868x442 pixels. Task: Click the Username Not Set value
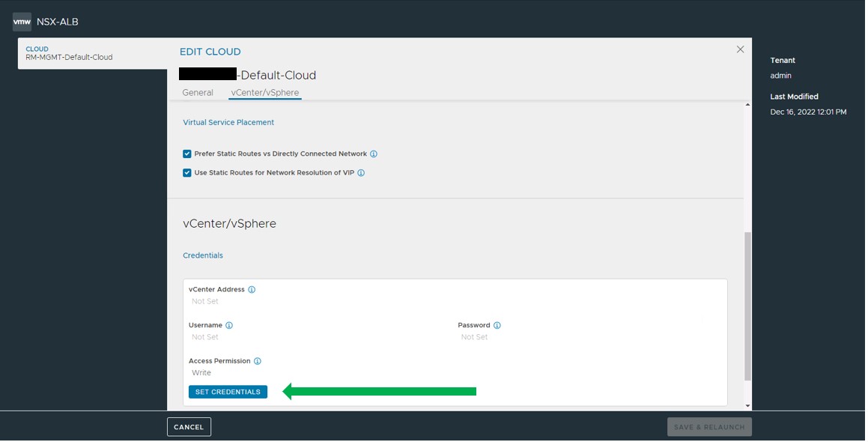pos(204,337)
